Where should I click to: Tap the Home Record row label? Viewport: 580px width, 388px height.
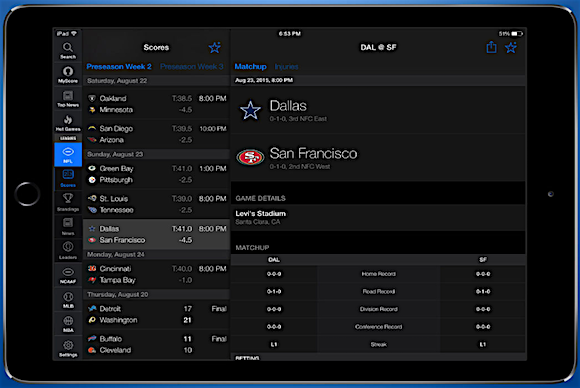[x=378, y=274]
